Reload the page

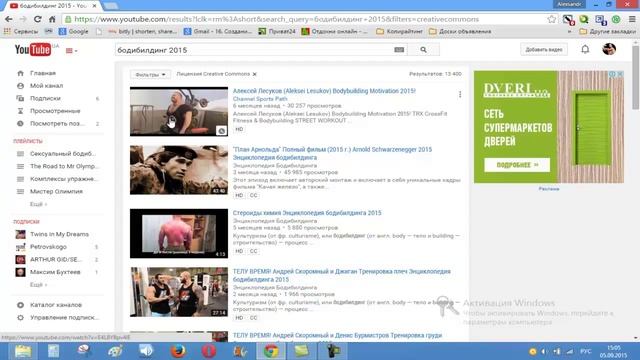[x=38, y=19]
